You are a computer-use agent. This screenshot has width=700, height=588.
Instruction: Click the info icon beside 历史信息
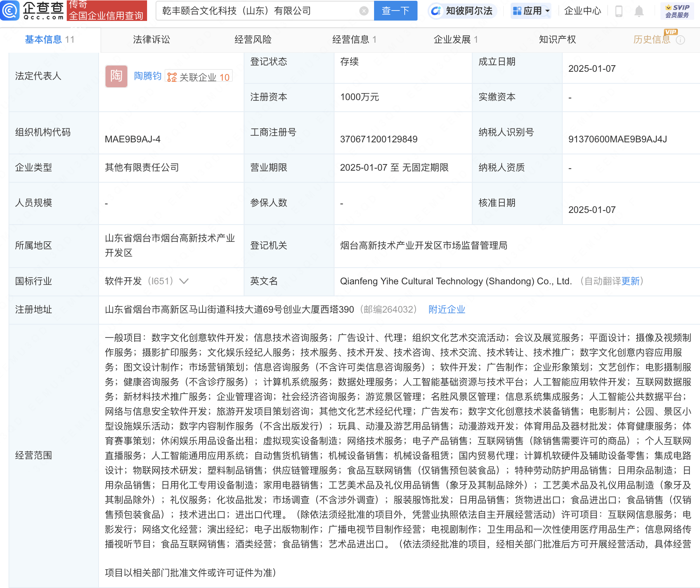pyautogui.click(x=680, y=40)
